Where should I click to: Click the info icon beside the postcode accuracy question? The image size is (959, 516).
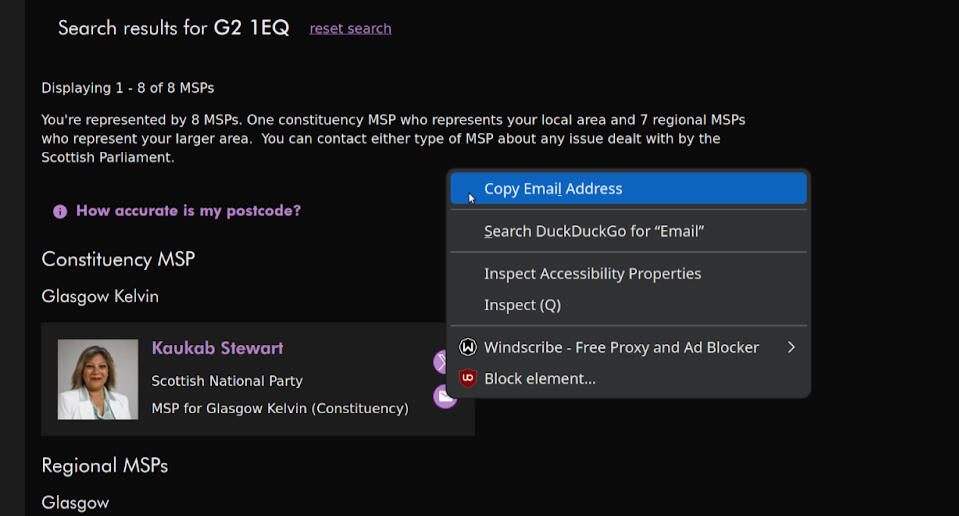[x=60, y=212]
